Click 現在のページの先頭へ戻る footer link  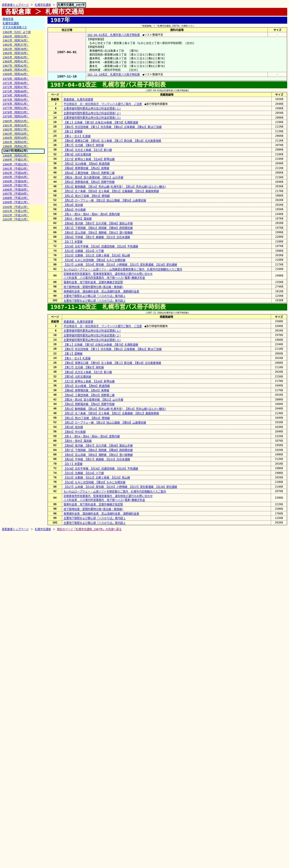pyautogui.click(x=89, y=529)
